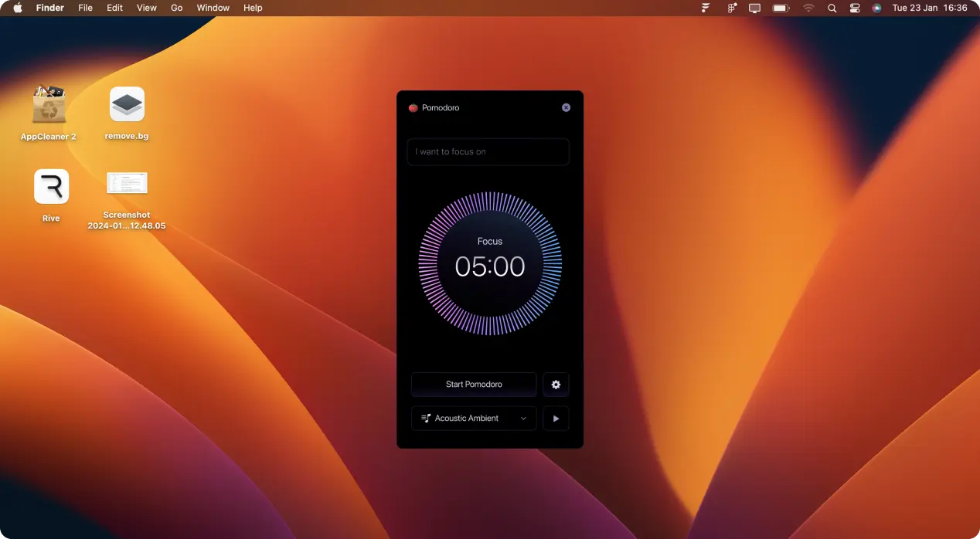Focus the "I want to focus on" field
Image resolution: width=980 pixels, height=539 pixels.
pyautogui.click(x=488, y=152)
